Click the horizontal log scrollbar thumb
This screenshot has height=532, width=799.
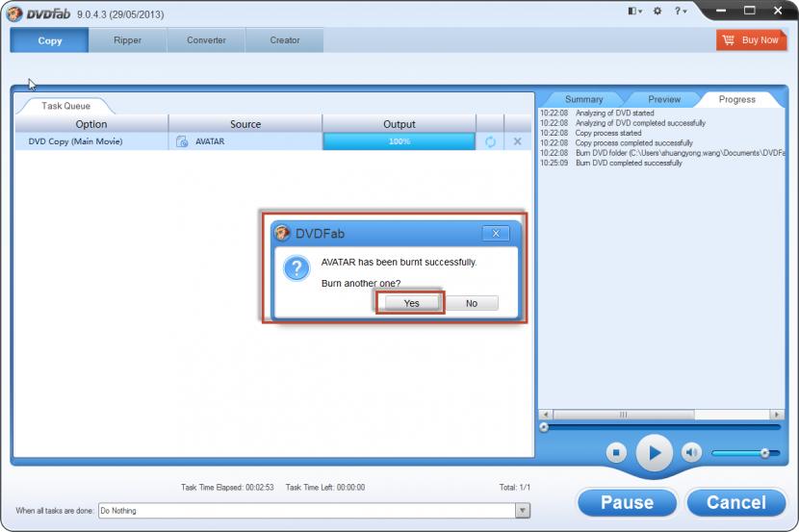pos(623,415)
